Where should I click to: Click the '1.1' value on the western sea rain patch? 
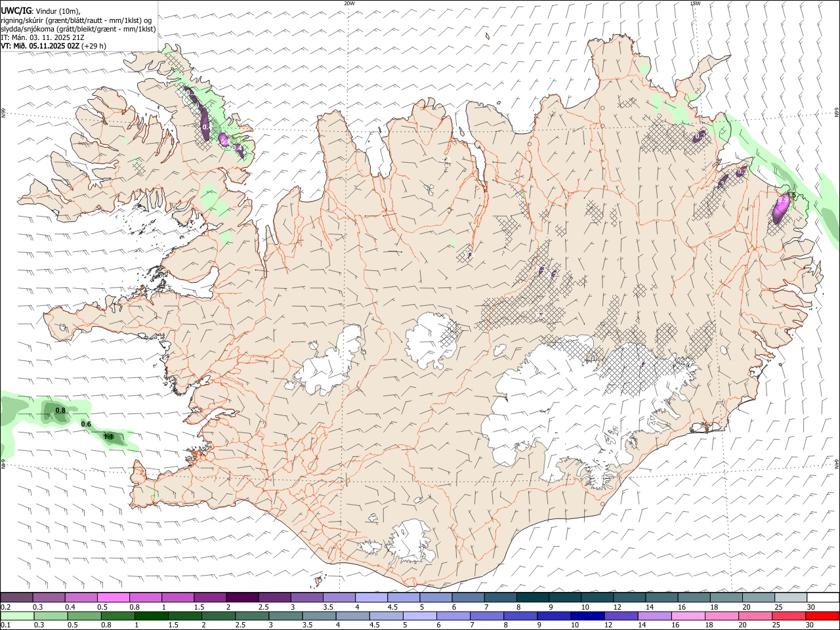pyautogui.click(x=109, y=436)
